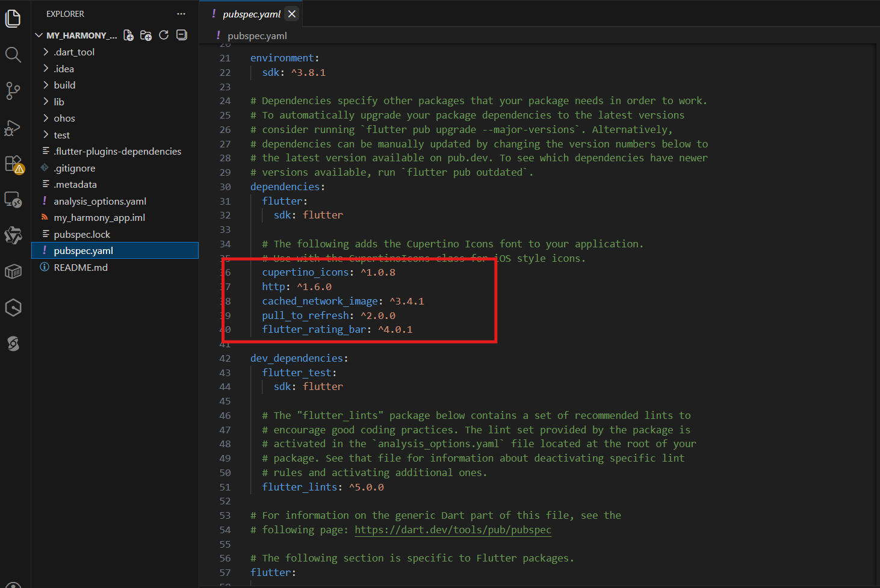
Task: Open the README.md file
Action: [115, 267]
